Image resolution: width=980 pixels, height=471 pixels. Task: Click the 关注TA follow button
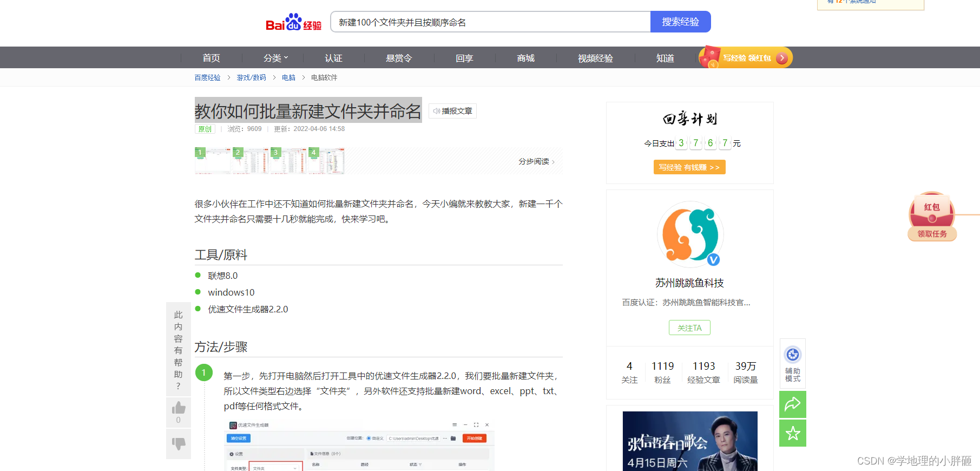689,328
